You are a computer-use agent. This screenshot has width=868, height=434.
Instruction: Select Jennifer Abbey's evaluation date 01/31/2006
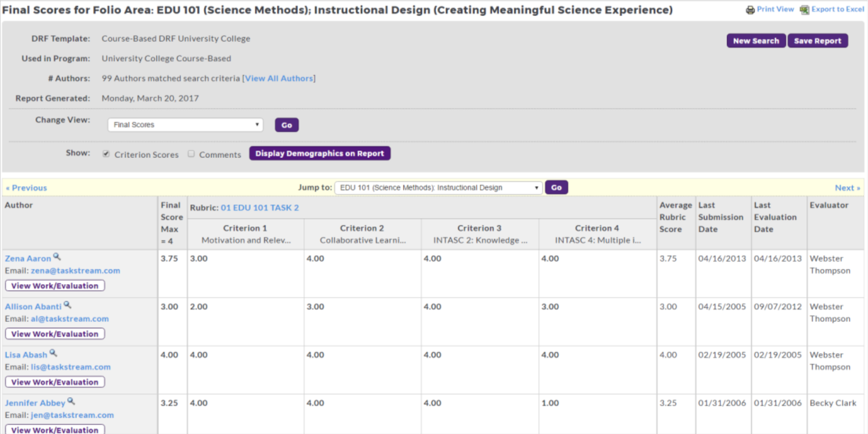click(x=778, y=403)
